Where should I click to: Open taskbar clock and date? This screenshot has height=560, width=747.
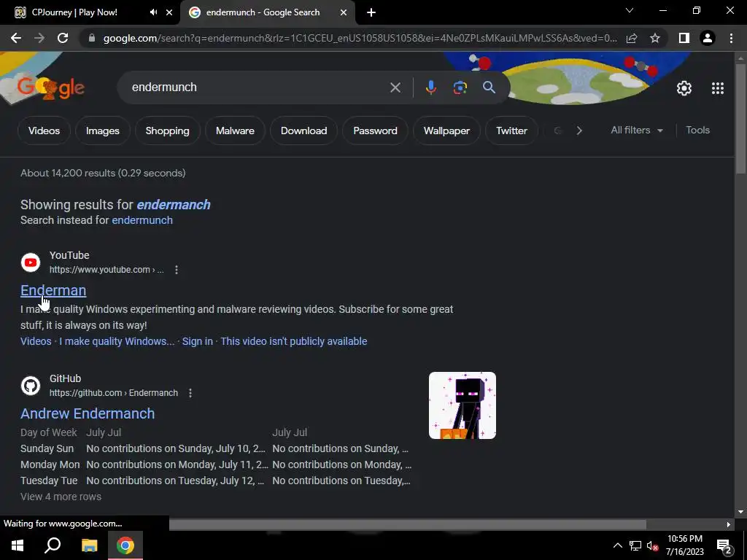tap(684, 545)
